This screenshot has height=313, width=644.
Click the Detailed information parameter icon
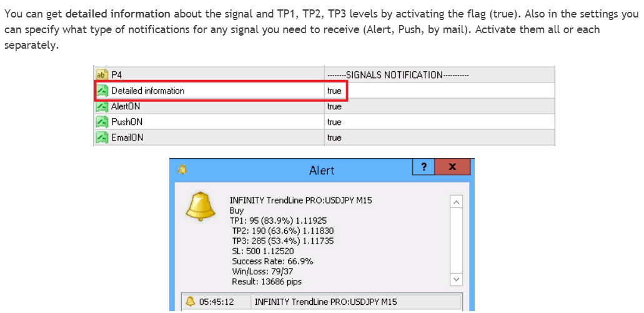(101, 91)
